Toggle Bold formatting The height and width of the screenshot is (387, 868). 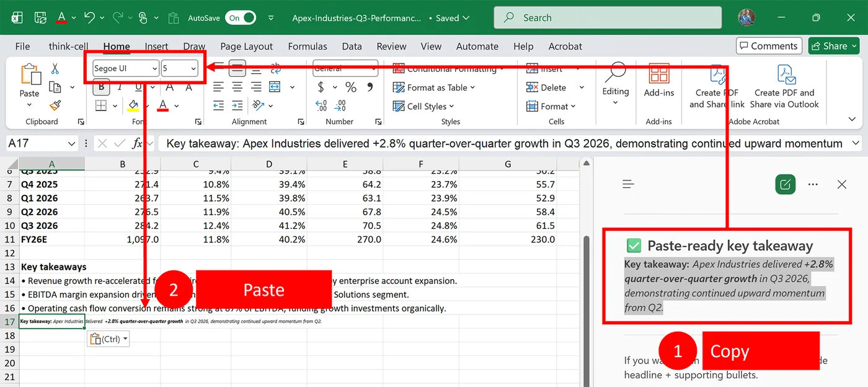101,87
